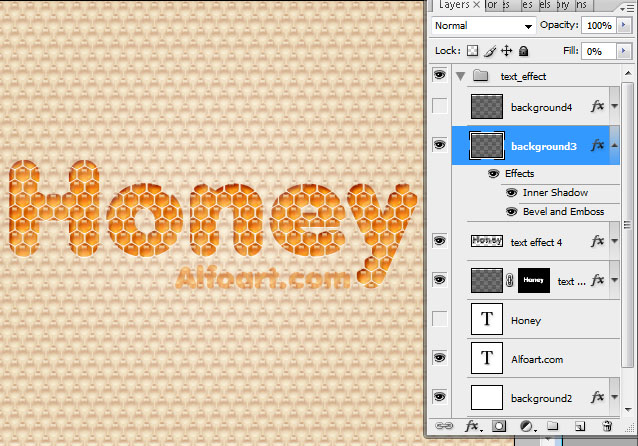Click the Fill percentage input field
The height and width of the screenshot is (446, 638).
pos(599,50)
